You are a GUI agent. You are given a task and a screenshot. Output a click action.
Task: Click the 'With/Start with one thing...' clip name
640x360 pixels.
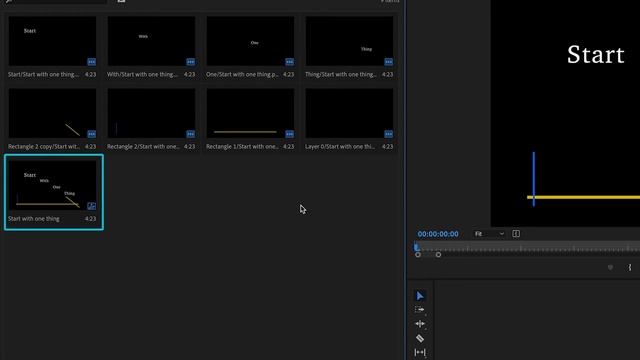142,74
